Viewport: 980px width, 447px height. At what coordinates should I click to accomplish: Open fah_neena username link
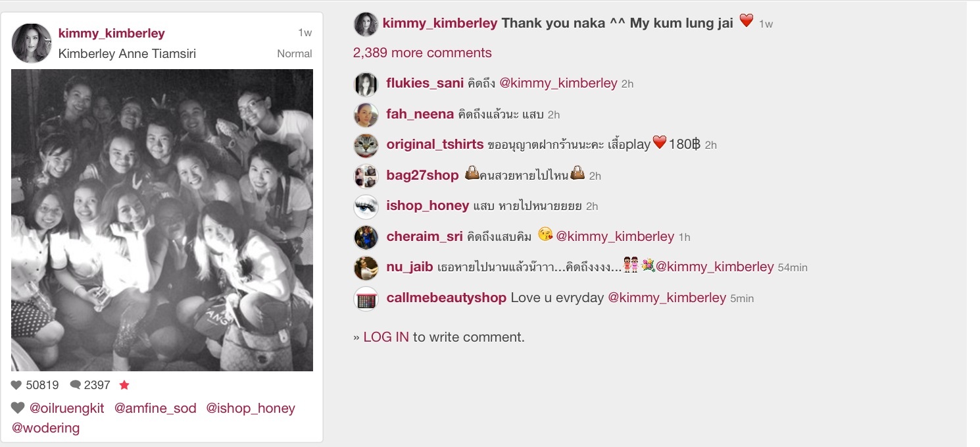420,114
